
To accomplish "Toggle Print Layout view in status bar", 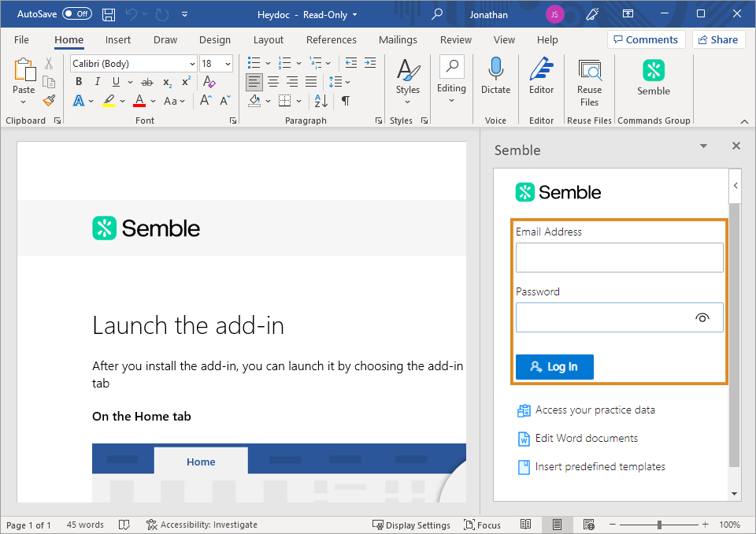I will click(x=557, y=525).
